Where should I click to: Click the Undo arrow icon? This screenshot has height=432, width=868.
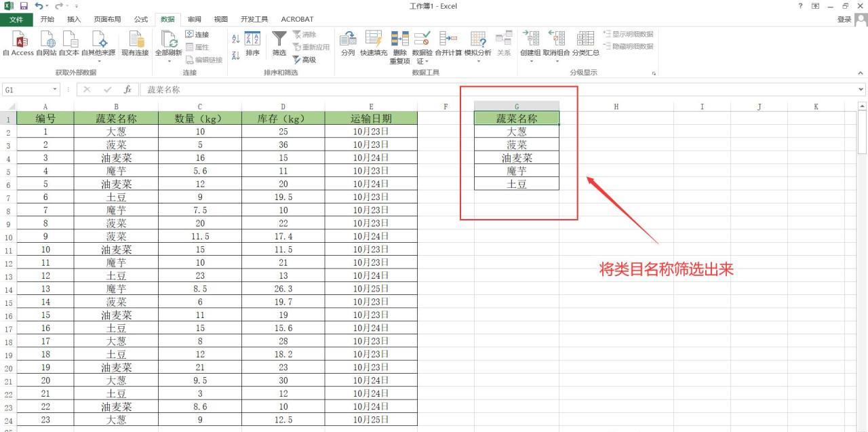(38, 6)
